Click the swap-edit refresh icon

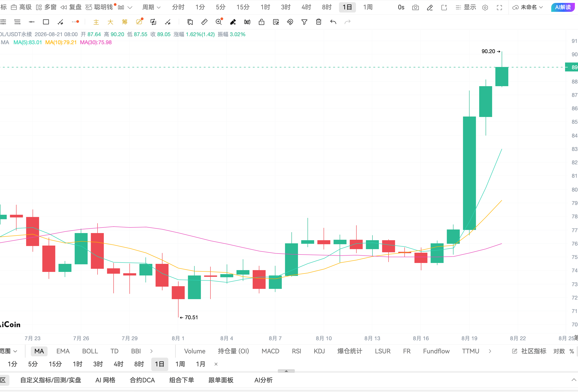pyautogui.click(x=154, y=22)
